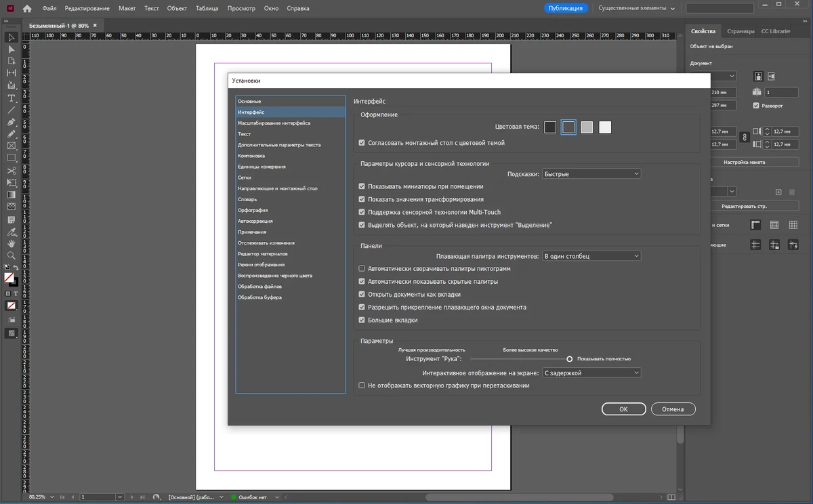Select the Free Transform tool
Viewport: 813px width, 504px height.
(x=12, y=182)
